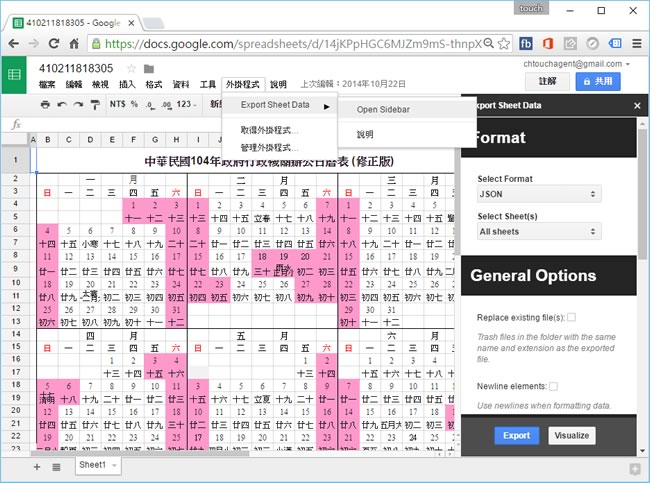Decrease decimal places
The height and width of the screenshot is (483, 650).
click(150, 105)
